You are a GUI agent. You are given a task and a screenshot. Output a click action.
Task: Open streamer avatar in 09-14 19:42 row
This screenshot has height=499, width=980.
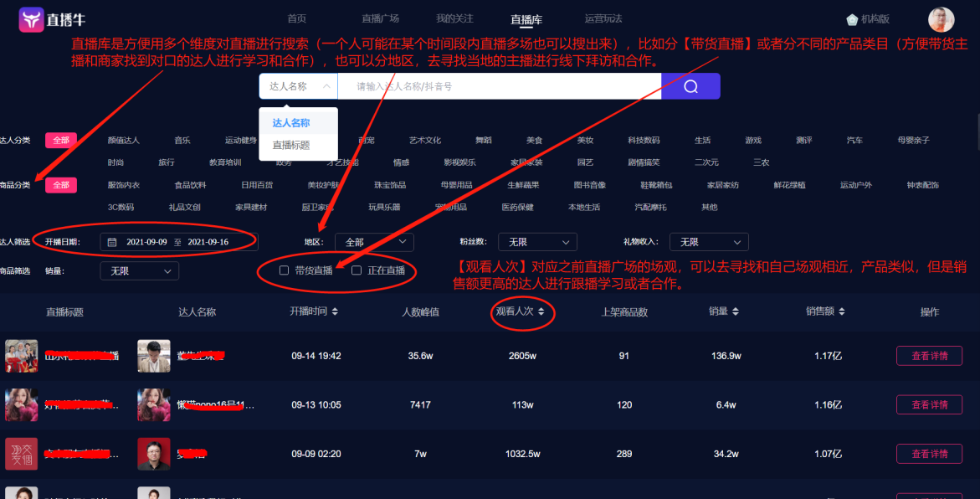click(x=154, y=356)
